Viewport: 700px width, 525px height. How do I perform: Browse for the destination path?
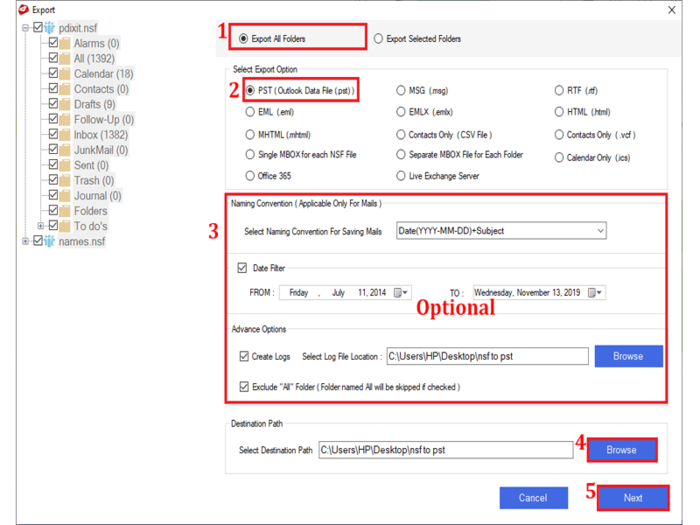[622, 450]
